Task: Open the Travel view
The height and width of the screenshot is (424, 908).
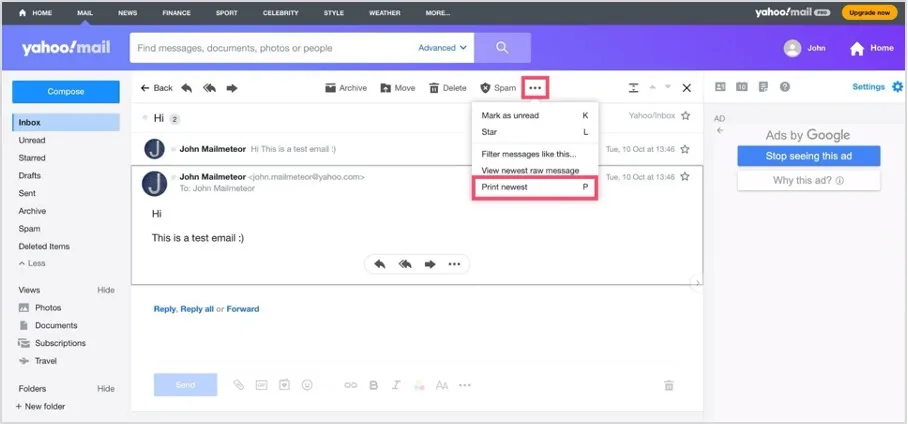Action: point(38,361)
